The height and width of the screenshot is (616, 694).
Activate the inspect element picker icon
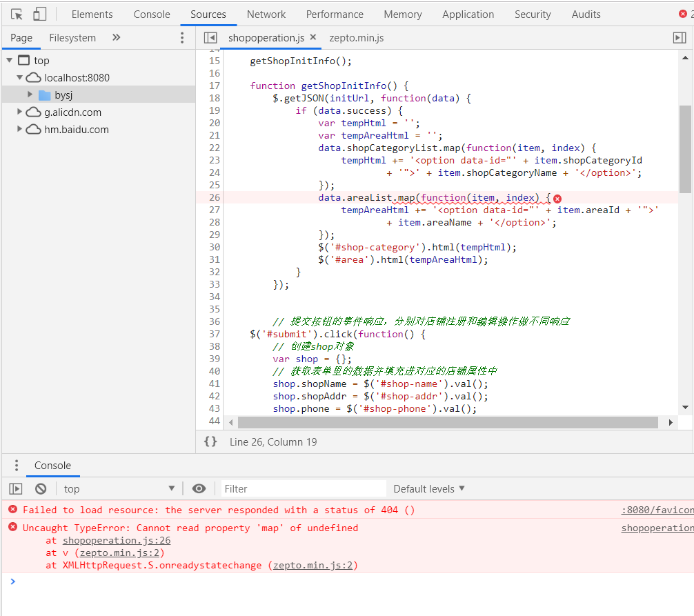(17, 14)
